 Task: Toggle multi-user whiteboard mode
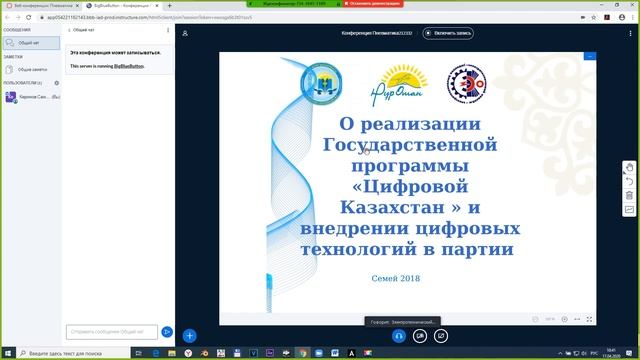[x=629, y=209]
